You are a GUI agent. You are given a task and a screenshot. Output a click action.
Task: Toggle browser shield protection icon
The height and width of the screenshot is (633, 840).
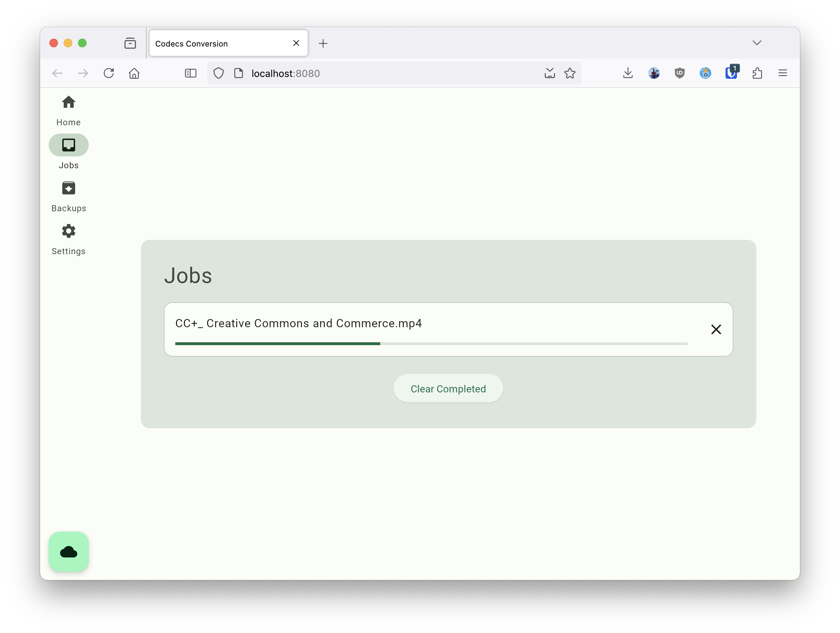coord(218,73)
